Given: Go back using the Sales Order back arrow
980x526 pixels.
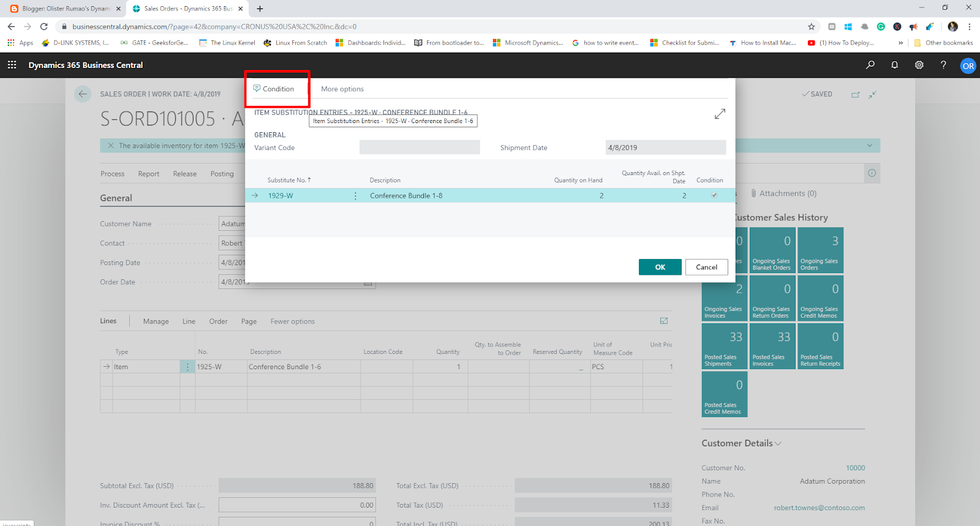Looking at the screenshot, I should tap(83, 94).
